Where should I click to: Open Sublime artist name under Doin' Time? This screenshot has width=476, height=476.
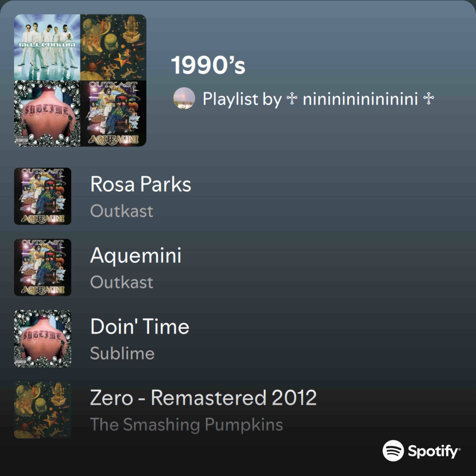point(122,353)
